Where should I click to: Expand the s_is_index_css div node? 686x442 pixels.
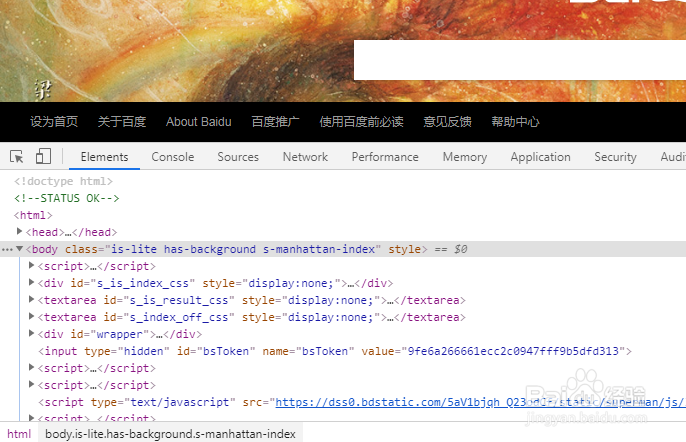pos(32,282)
